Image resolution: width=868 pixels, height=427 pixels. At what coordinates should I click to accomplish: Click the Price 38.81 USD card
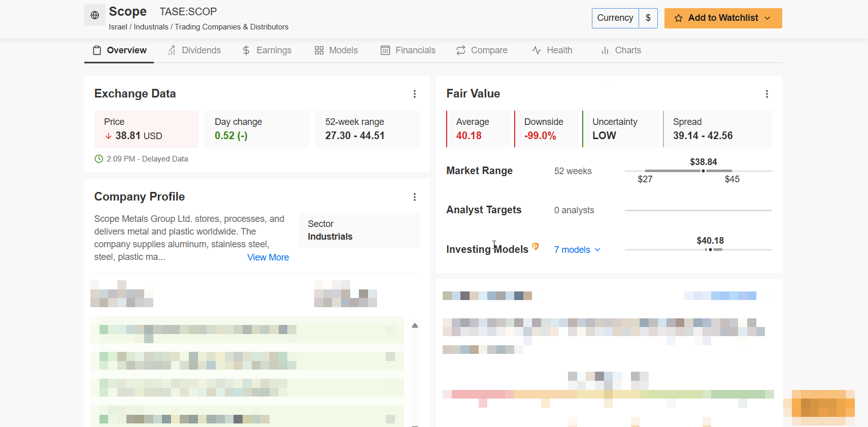146,129
